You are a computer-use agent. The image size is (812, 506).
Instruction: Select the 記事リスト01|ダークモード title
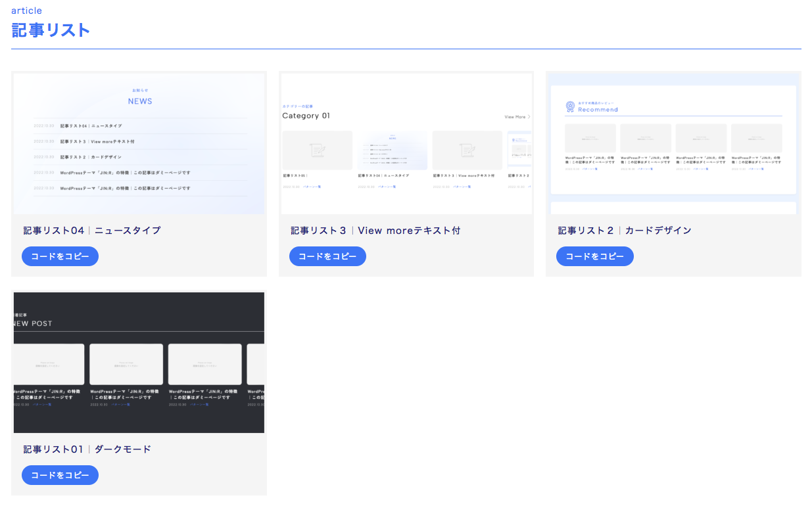(87, 449)
